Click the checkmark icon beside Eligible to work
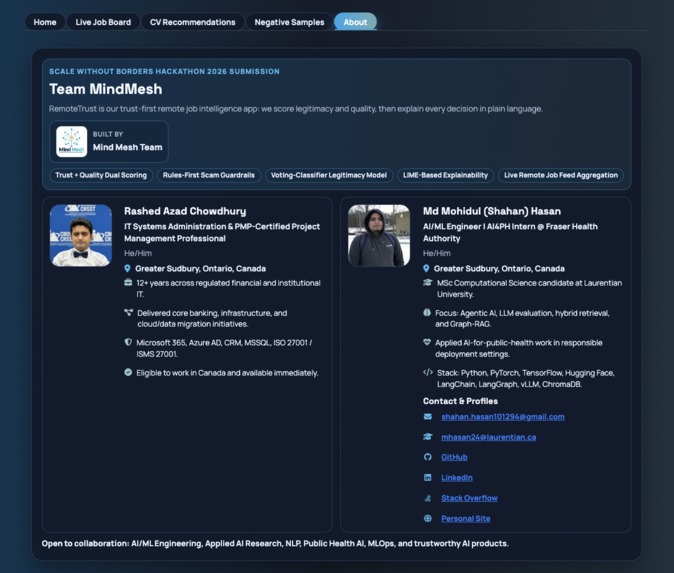 click(x=128, y=372)
